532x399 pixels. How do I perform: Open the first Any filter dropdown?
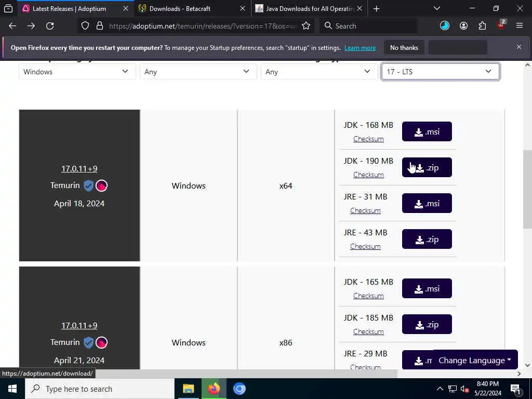tap(198, 72)
